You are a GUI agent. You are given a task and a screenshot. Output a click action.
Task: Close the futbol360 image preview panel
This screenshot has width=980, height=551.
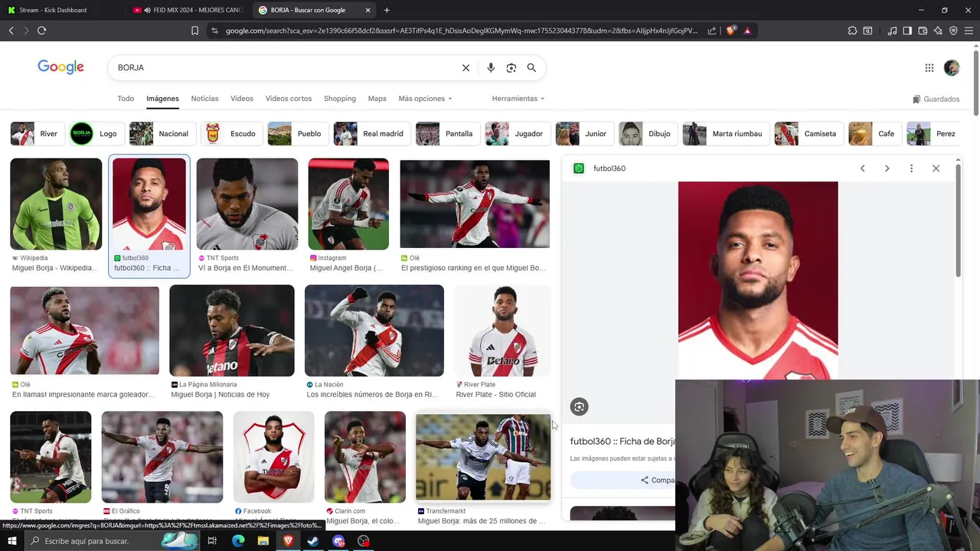click(936, 168)
